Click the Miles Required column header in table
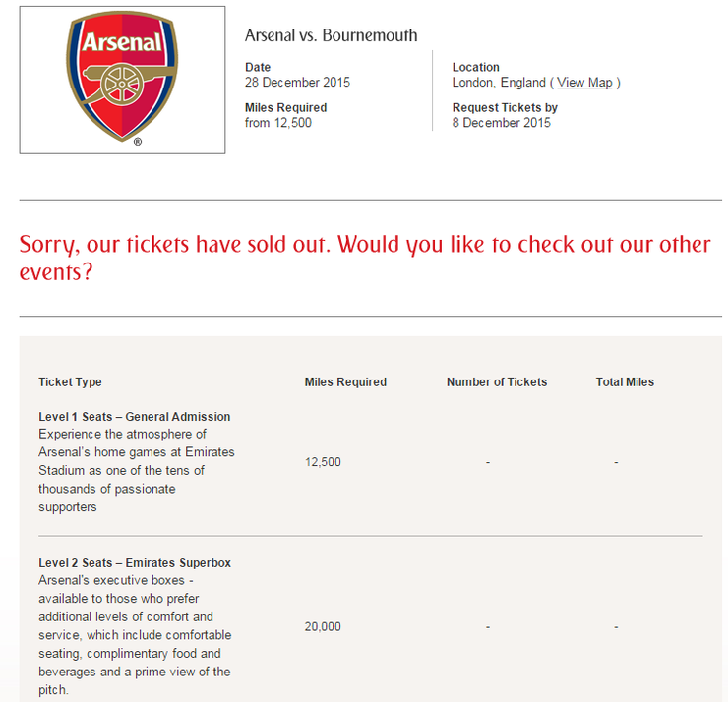This screenshot has width=728, height=702. [345, 382]
